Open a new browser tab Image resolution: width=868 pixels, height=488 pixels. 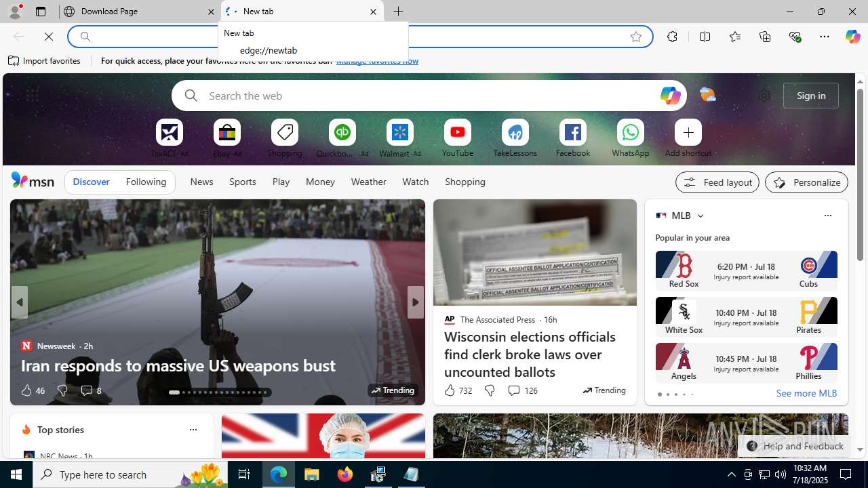coord(398,12)
